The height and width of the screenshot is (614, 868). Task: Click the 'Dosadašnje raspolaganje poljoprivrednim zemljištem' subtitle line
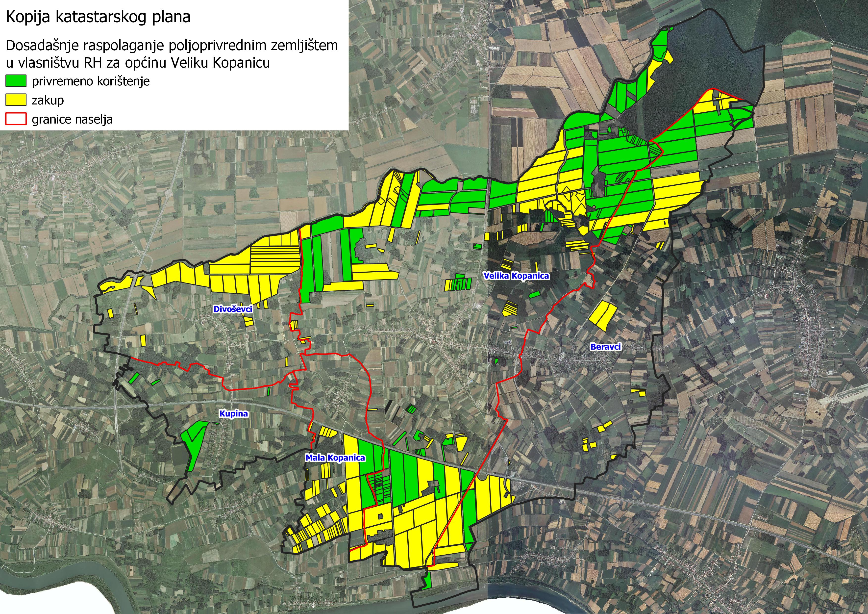point(172,46)
